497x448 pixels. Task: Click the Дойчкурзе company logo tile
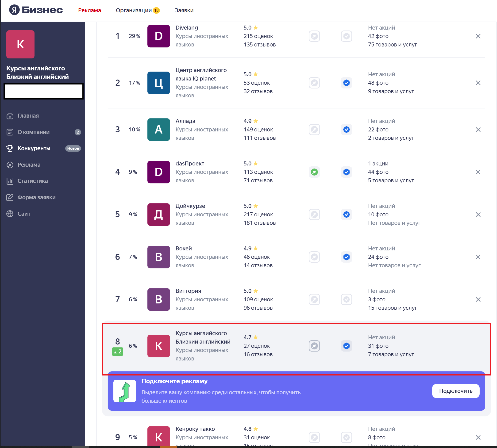click(x=158, y=215)
